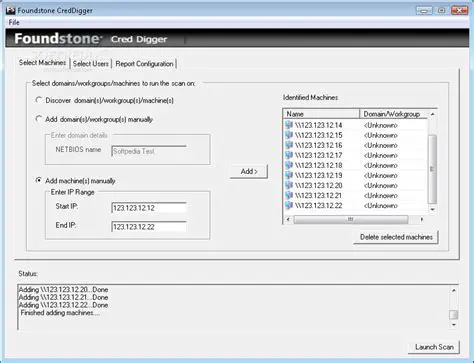
Task: Click machine list horizontal scroll left arrow
Action: (x=288, y=219)
